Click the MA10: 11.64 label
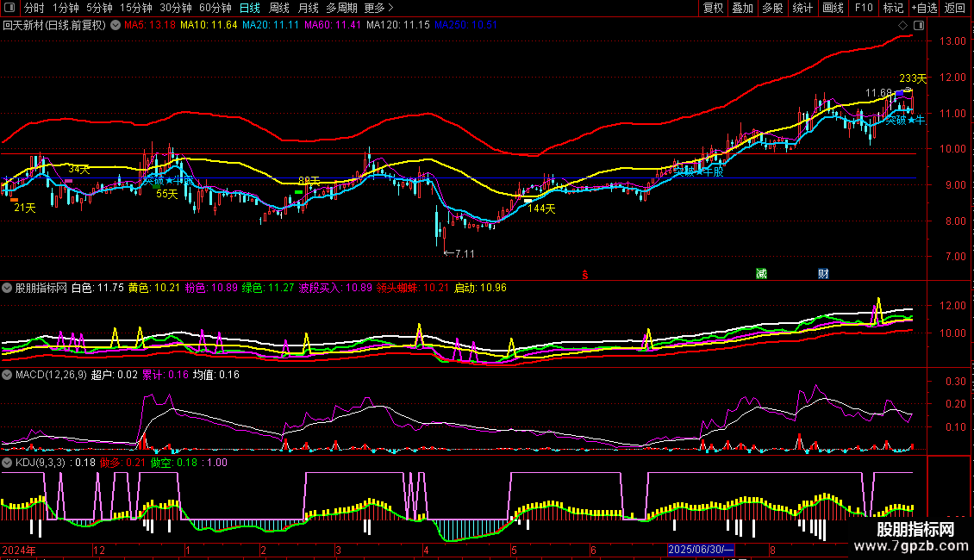This screenshot has height=560, width=974. 209,26
